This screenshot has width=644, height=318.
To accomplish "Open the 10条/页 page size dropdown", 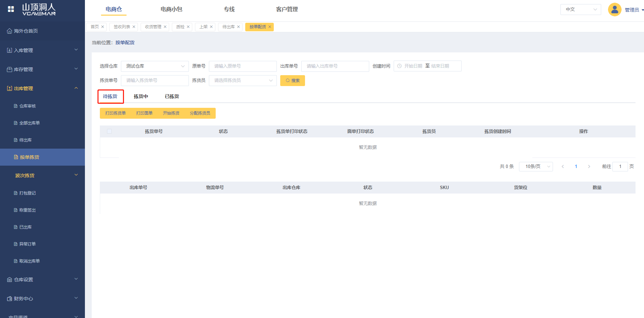I will [536, 166].
